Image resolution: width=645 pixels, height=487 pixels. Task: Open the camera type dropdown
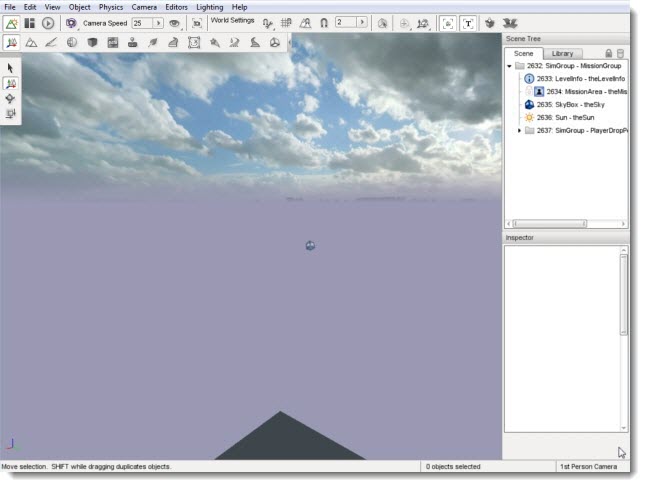(x=71, y=23)
